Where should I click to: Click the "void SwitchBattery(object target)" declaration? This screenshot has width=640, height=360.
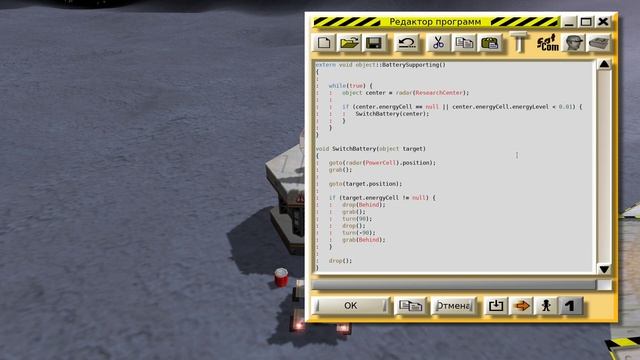371,149
